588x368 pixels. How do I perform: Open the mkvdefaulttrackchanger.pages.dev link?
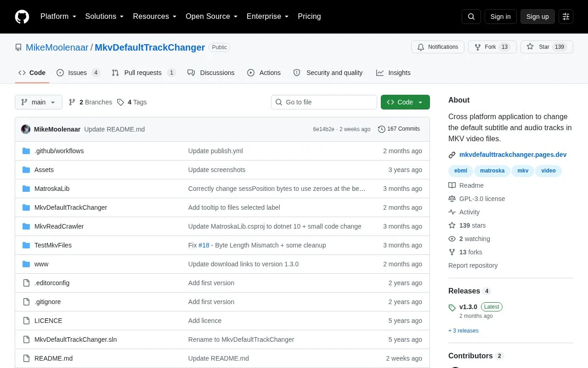[513, 155]
